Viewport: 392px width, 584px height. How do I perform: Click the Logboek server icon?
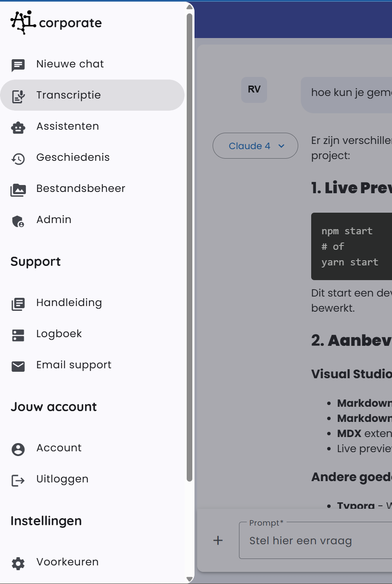pos(18,335)
